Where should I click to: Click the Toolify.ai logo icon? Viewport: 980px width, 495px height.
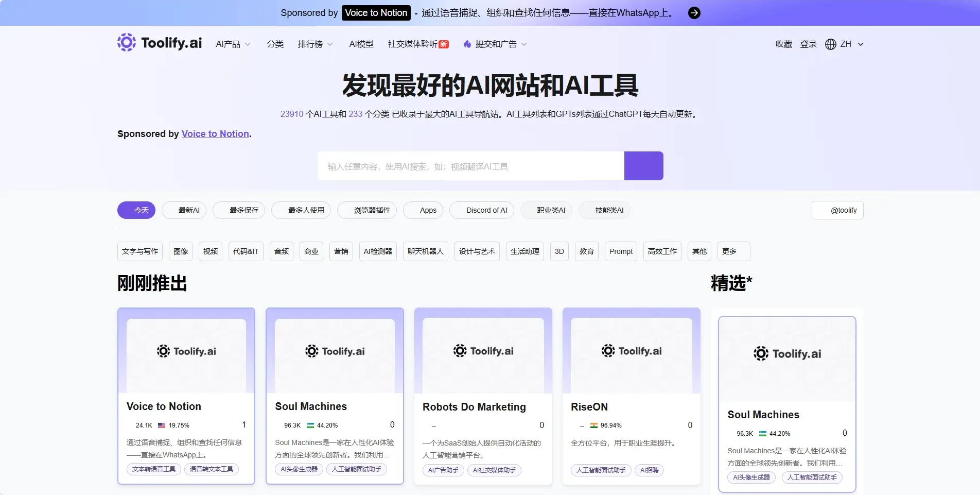tap(126, 42)
